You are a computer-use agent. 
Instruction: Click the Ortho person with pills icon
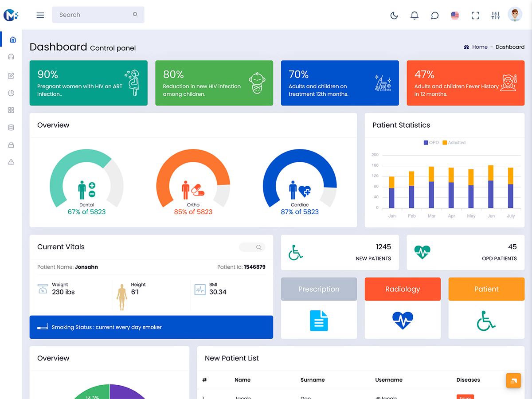193,190
